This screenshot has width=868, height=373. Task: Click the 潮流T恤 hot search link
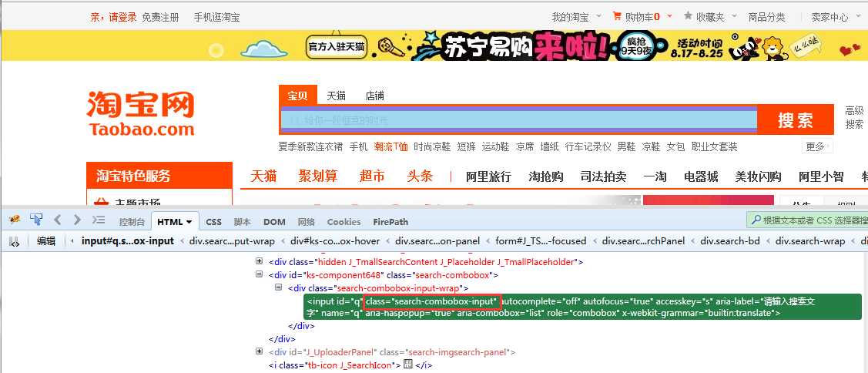pyautogui.click(x=390, y=147)
